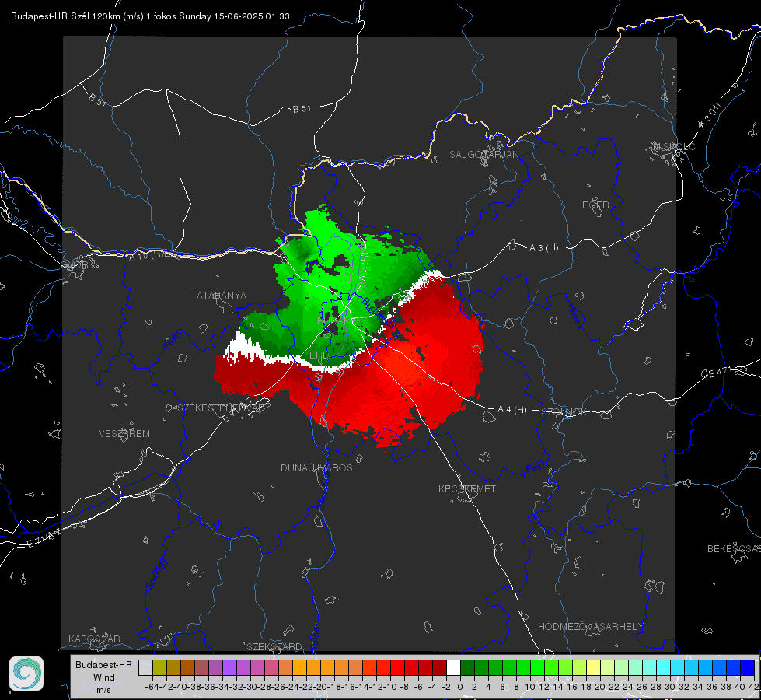Select the pale yellow swatch between 18 and 20
The width and height of the screenshot is (761, 700).
click(x=594, y=667)
